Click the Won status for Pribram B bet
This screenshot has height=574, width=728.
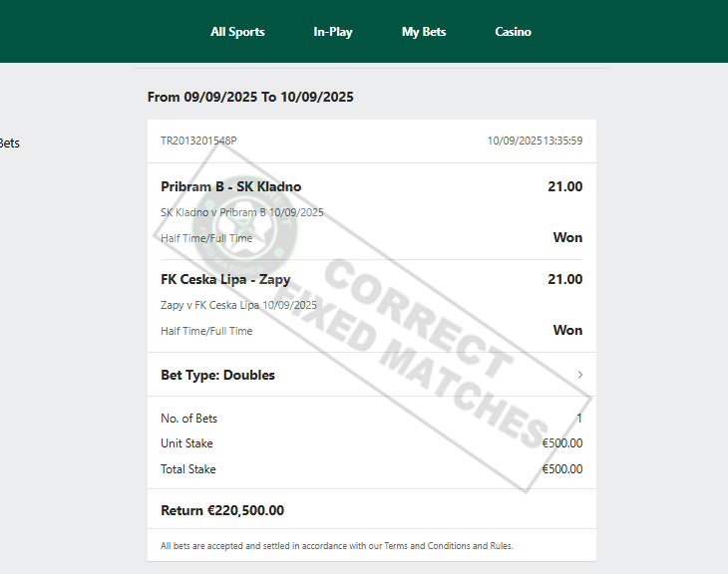coord(567,238)
